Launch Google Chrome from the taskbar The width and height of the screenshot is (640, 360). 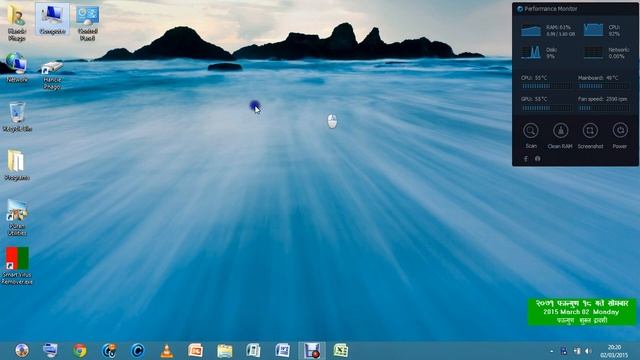pos(80,351)
